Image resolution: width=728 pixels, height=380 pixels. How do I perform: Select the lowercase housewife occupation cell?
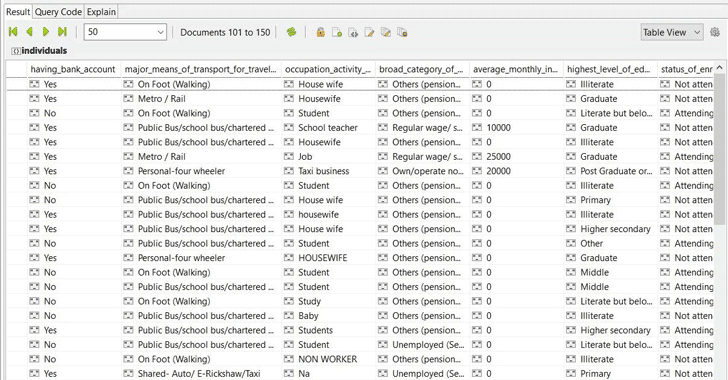pyautogui.click(x=329, y=214)
